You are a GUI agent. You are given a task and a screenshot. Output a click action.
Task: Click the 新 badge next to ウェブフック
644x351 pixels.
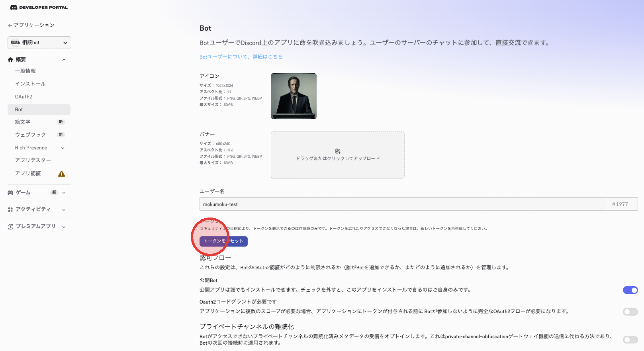pyautogui.click(x=61, y=135)
